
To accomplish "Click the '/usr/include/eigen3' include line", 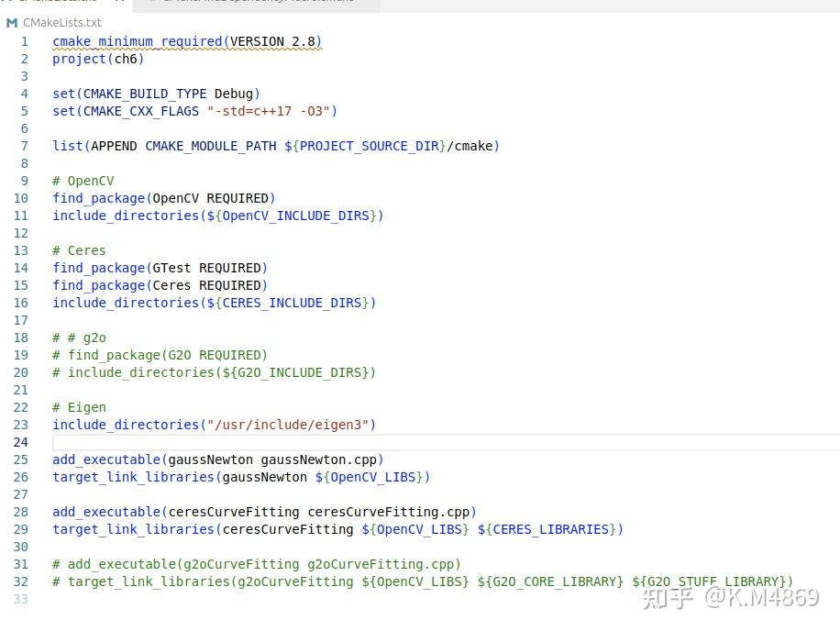I will [215, 425].
